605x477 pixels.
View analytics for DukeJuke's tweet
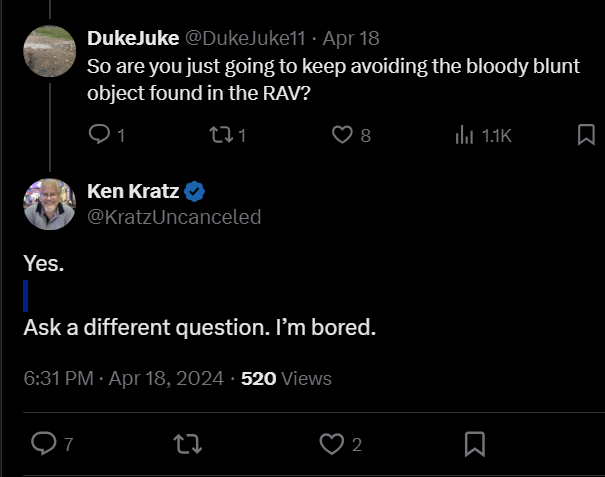pyautogui.click(x=465, y=135)
